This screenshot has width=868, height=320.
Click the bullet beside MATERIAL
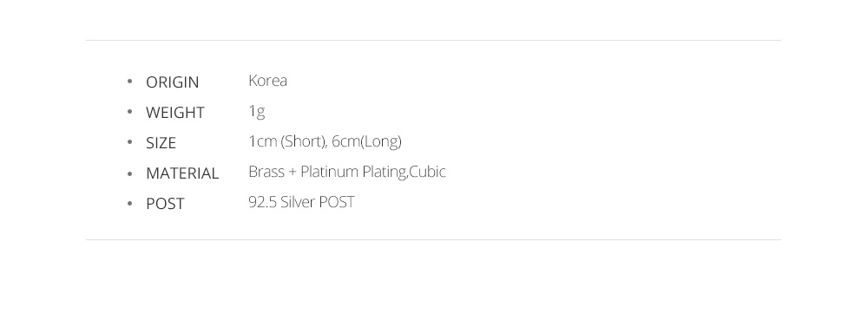[x=129, y=173]
